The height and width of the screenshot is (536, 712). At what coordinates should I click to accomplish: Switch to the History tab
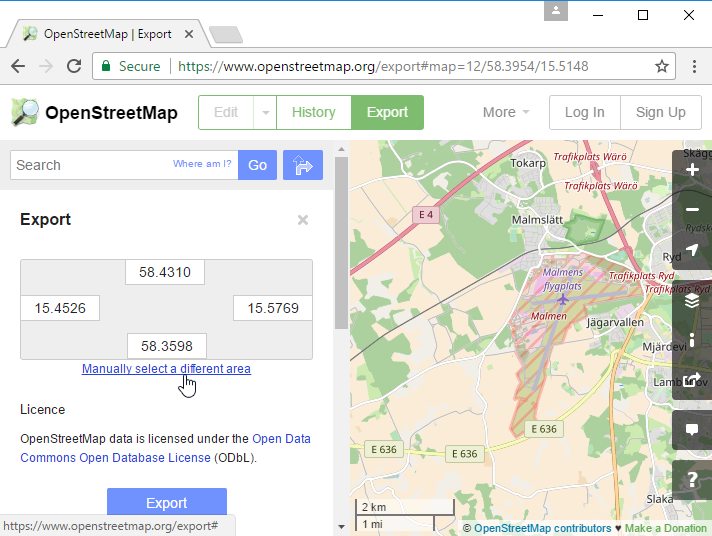point(314,112)
